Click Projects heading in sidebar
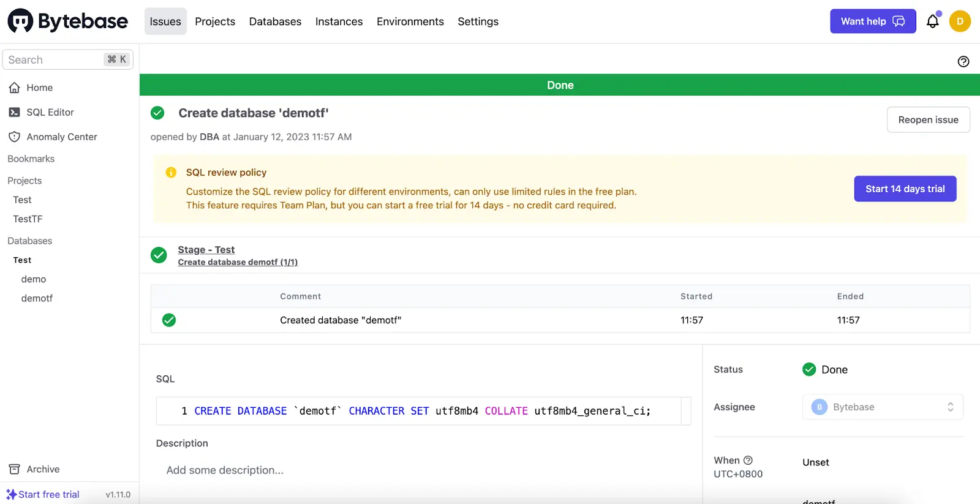The image size is (980, 504). click(x=24, y=181)
